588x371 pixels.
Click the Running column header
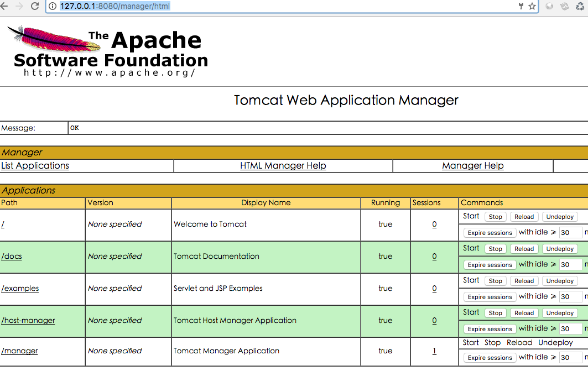(386, 203)
